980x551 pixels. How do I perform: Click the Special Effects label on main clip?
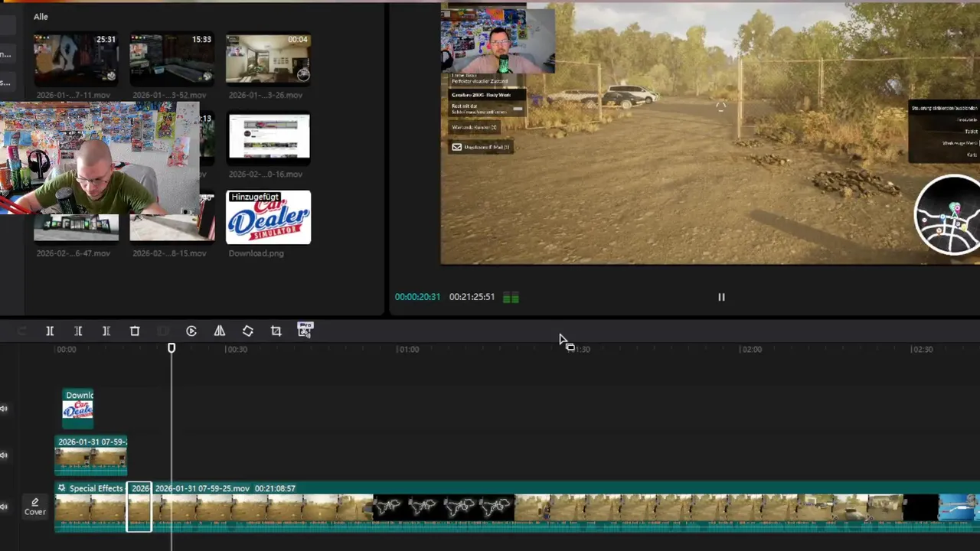[96, 488]
